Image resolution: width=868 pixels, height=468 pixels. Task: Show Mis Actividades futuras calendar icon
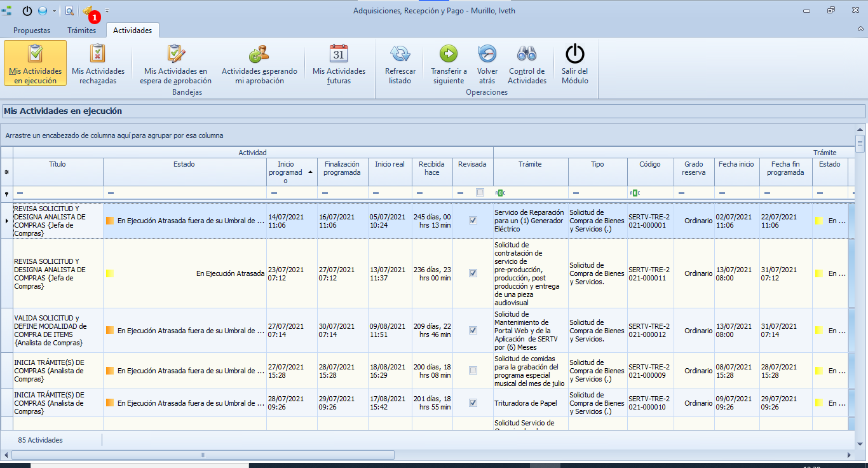tap(339, 53)
